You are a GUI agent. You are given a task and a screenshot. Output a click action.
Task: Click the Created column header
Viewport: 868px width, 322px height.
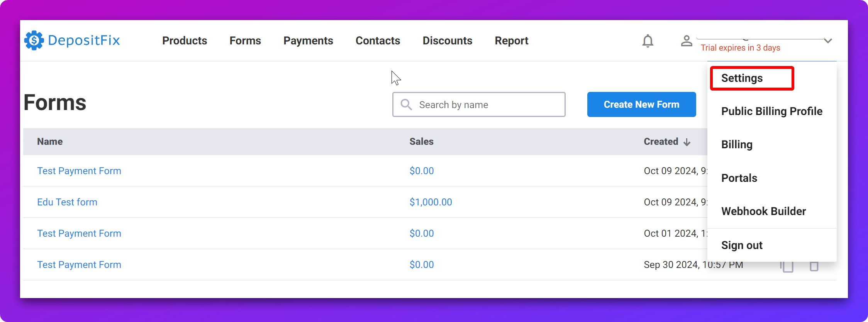pos(661,142)
